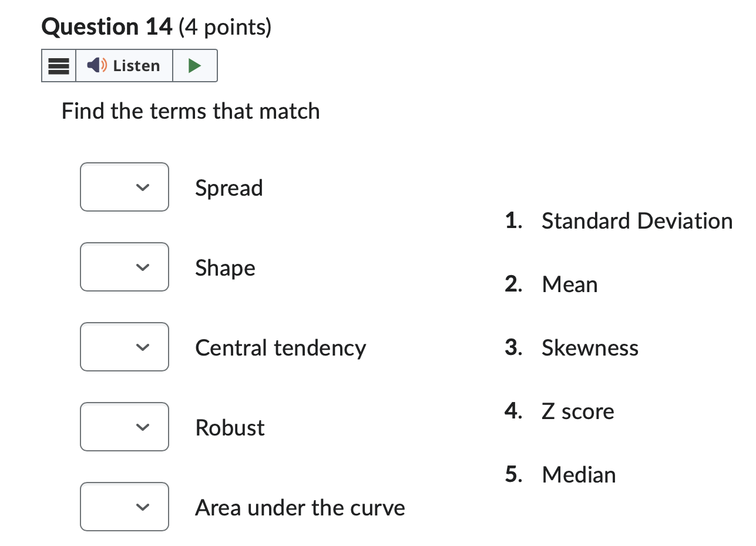The width and height of the screenshot is (756, 546).
Task: Click the three-line menu icon on the toolbar
Action: [x=58, y=65]
